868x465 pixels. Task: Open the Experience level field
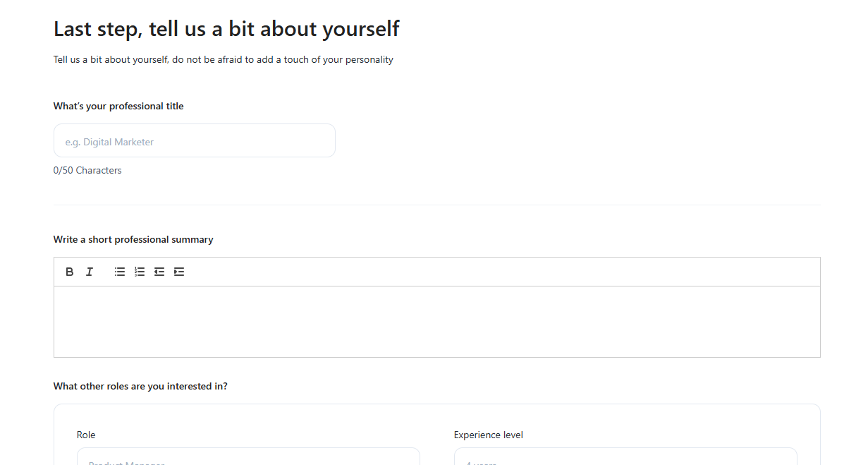625,458
